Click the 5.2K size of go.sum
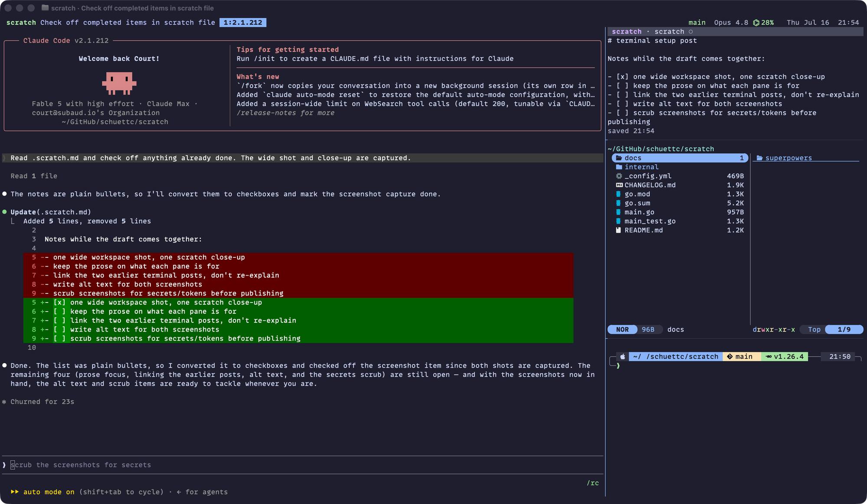Image resolution: width=867 pixels, height=504 pixels. click(x=735, y=203)
